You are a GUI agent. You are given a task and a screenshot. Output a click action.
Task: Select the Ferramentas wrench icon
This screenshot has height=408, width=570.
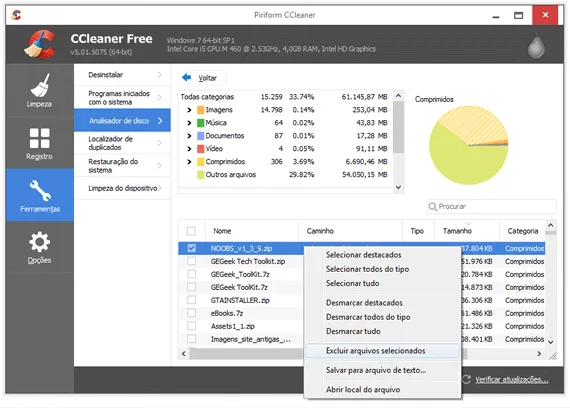click(x=40, y=191)
